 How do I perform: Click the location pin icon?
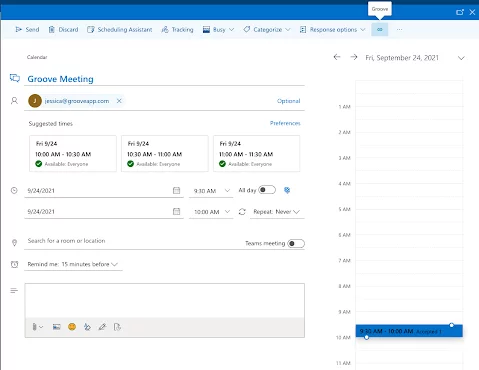click(x=14, y=243)
